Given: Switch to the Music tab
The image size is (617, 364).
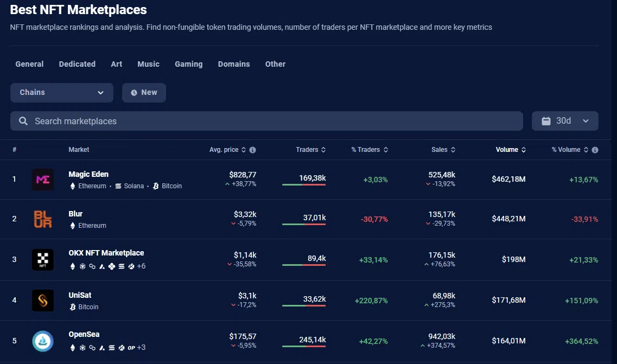Looking at the screenshot, I should [148, 64].
